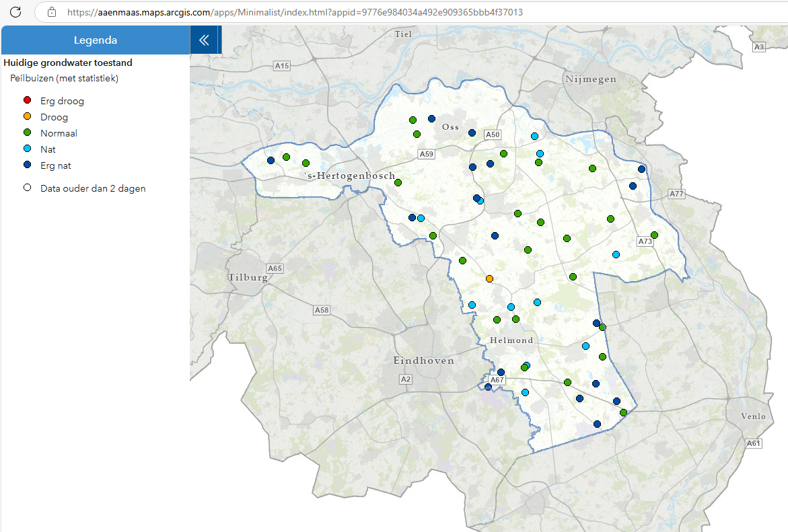This screenshot has width=788, height=532.
Task: Click the light blue Nat legend symbol
Action: 28,149
